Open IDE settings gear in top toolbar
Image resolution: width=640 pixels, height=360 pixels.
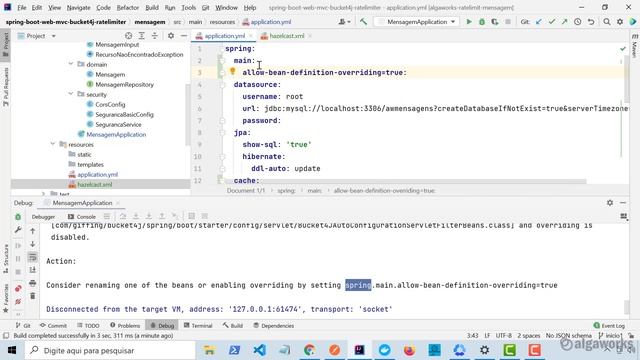620,22
